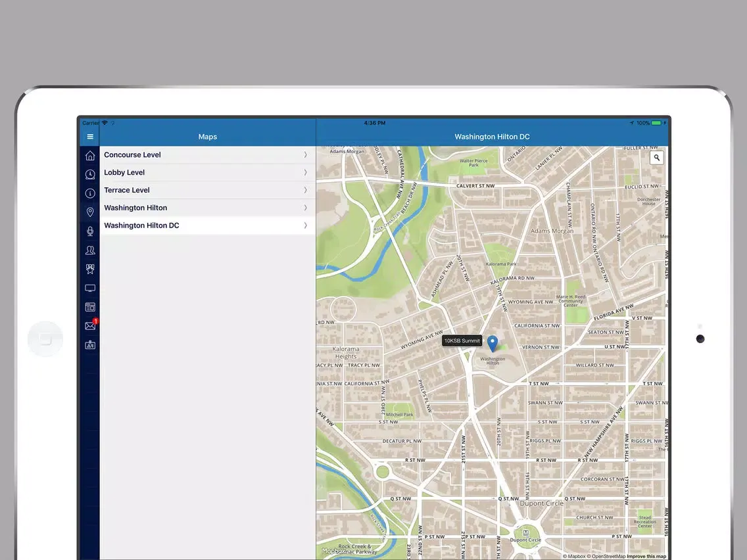The height and width of the screenshot is (560, 747).
Task: Tap the Dupont Circle neighborhood label
Action: (x=541, y=503)
